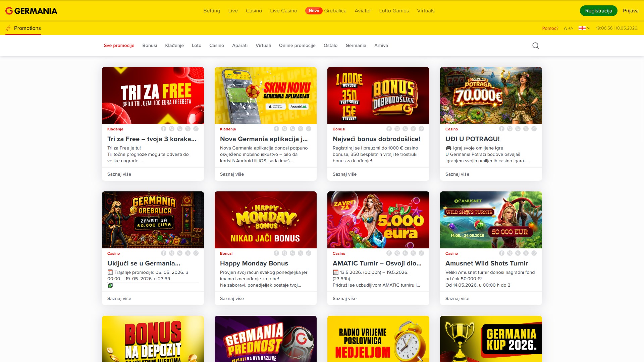Copy link of AMATIC Turnir card
This screenshot has width=644, height=362.
[x=421, y=253]
